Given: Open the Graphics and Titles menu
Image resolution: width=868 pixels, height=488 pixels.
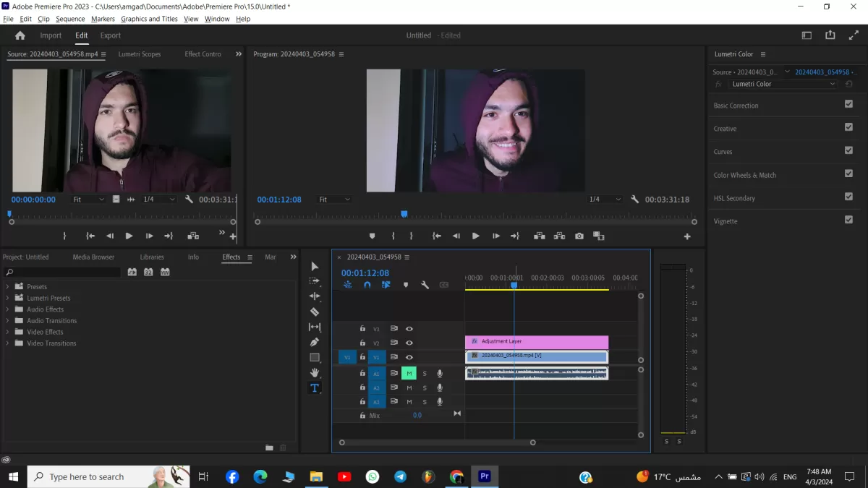Looking at the screenshot, I should click(x=149, y=19).
